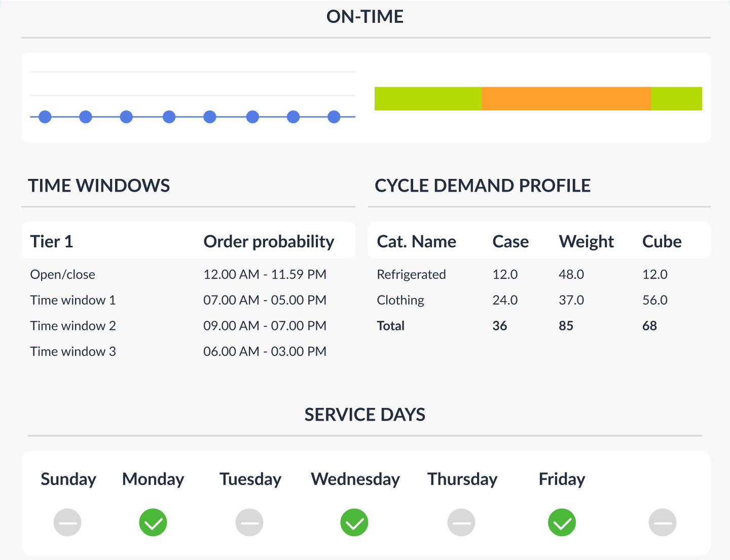Toggle the Friday green checkmark
Image resolution: width=730 pixels, height=560 pixels.
(562, 522)
